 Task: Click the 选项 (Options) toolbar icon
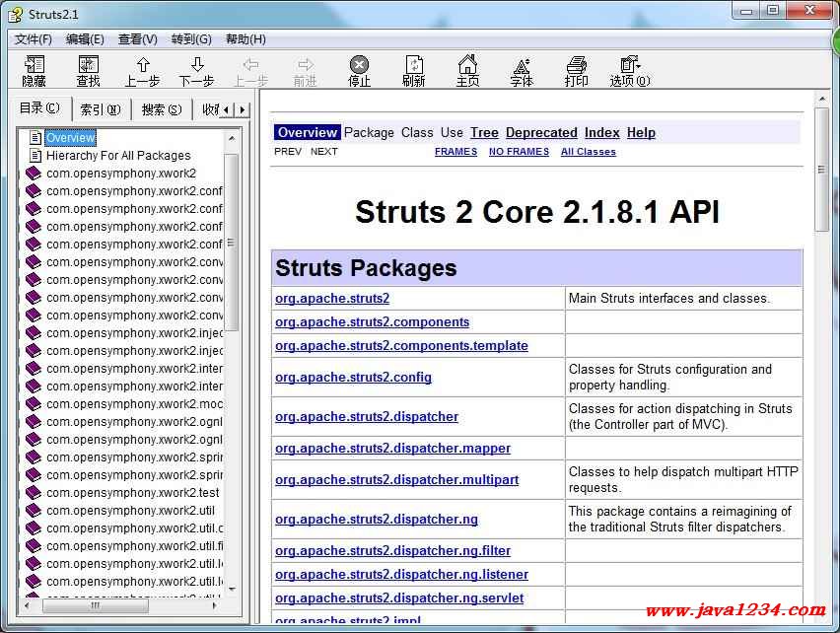click(630, 65)
